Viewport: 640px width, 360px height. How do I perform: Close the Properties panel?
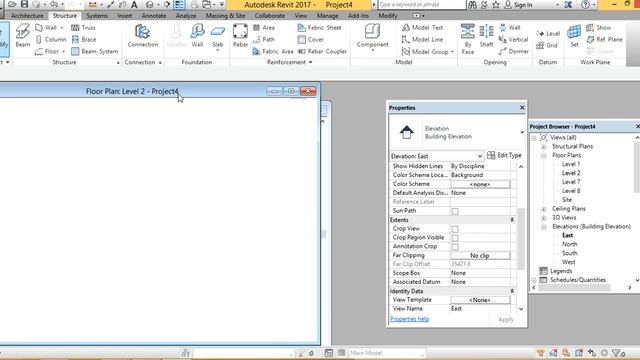(x=522, y=108)
